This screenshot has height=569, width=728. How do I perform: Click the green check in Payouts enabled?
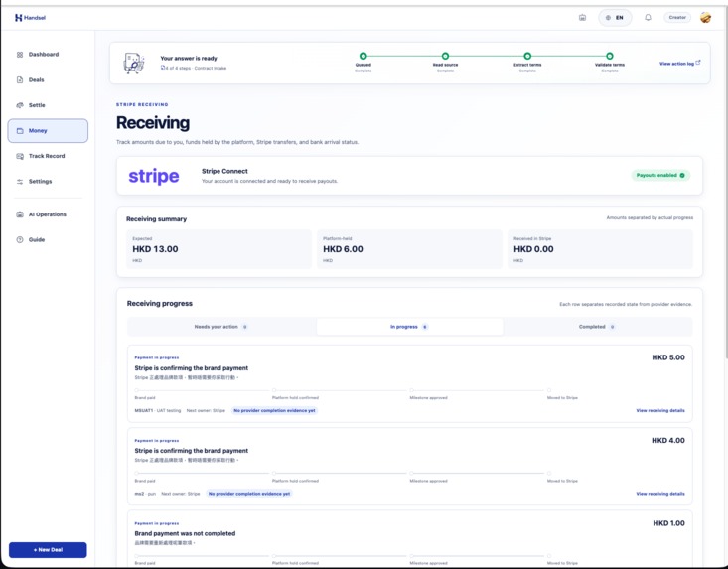pos(682,175)
